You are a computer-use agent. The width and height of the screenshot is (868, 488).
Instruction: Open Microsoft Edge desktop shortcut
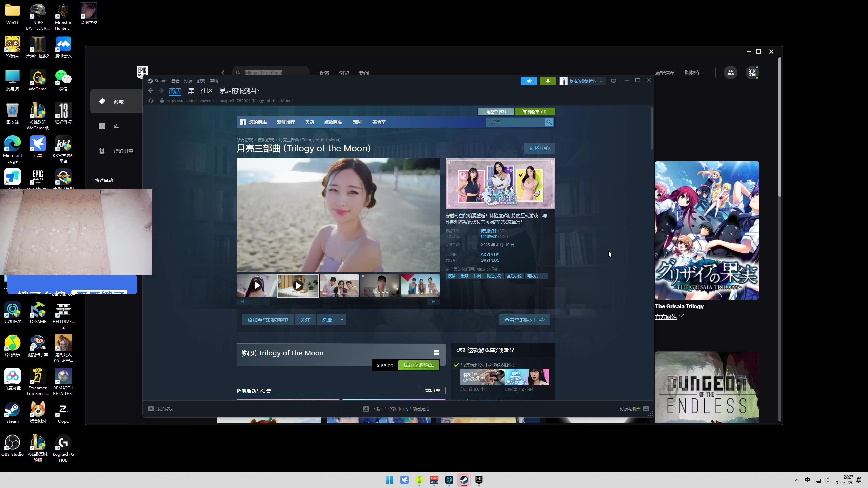click(13, 149)
